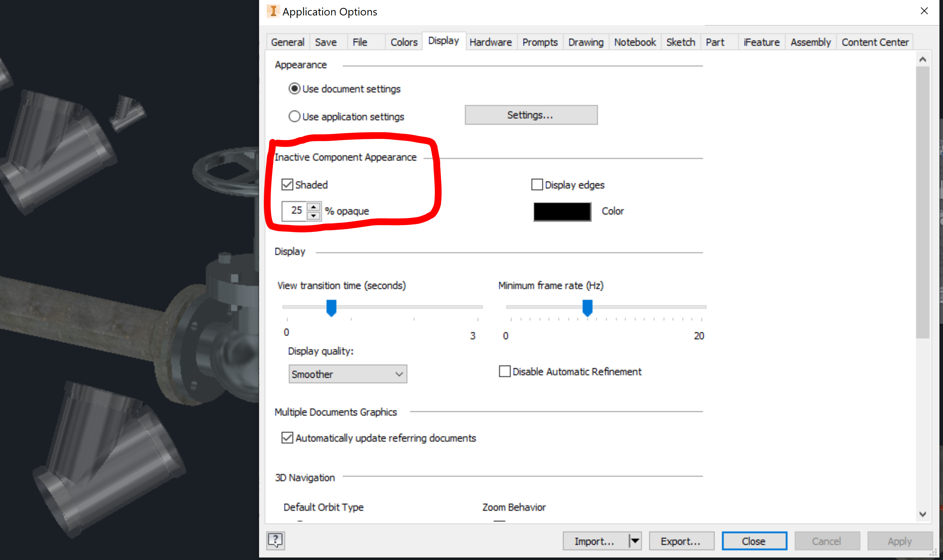Click the Help question mark icon
Viewport: 943px width, 560px height.
coord(275,540)
